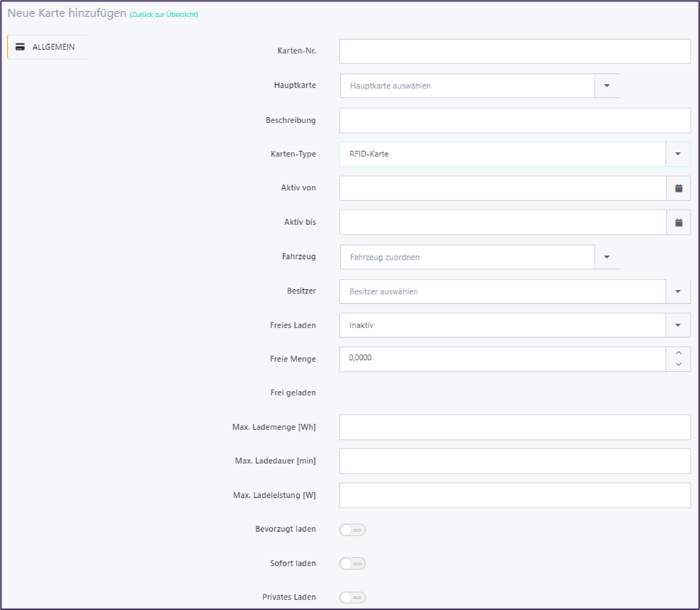Click into the Beschreibung text field
Image resolution: width=700 pixels, height=610 pixels.
(x=515, y=120)
